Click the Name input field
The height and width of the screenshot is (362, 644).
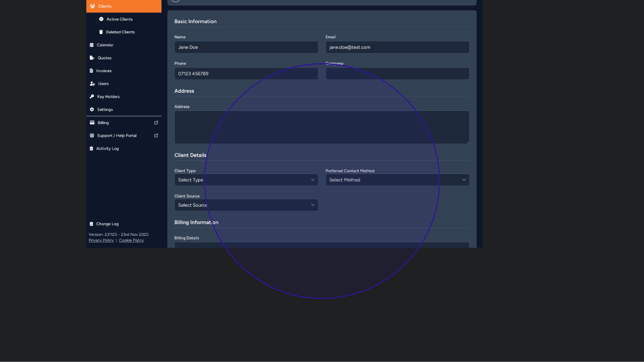[246, 47]
